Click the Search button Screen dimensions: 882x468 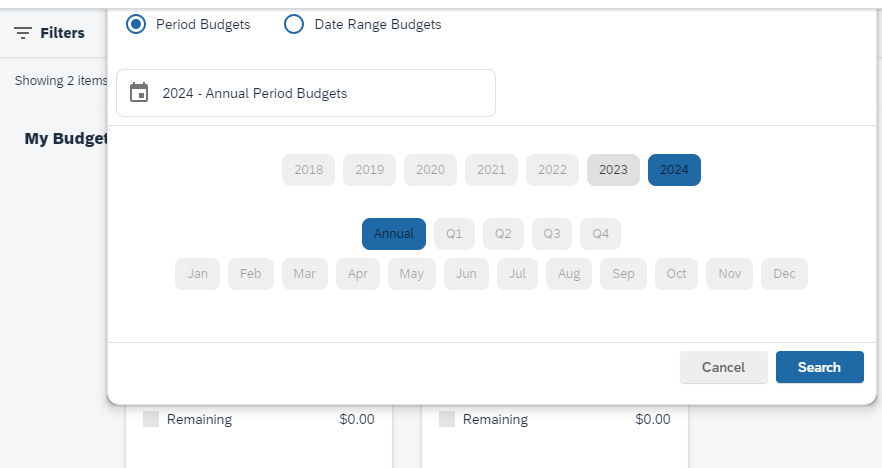point(820,367)
